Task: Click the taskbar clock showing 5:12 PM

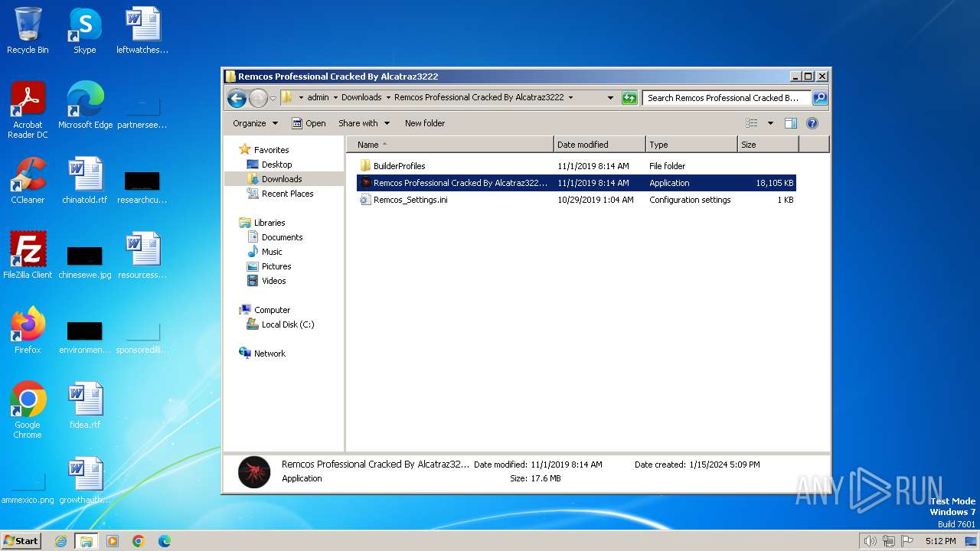Action: tap(940, 541)
